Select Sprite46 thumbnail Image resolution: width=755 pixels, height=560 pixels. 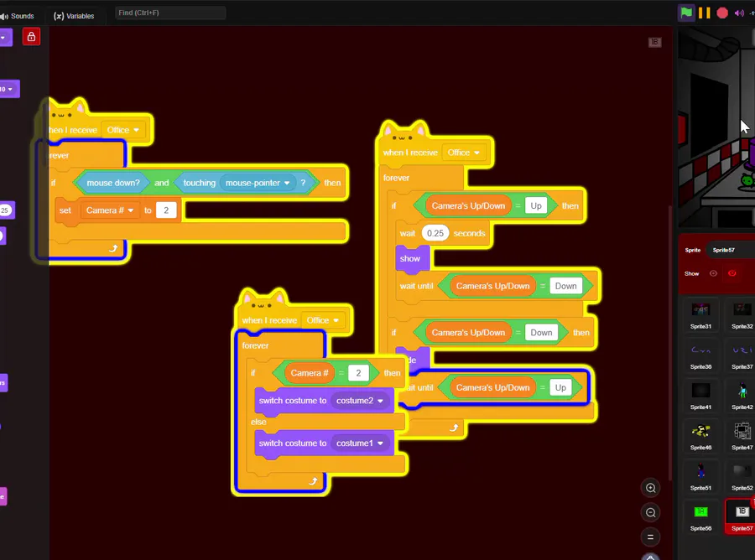coord(700,437)
